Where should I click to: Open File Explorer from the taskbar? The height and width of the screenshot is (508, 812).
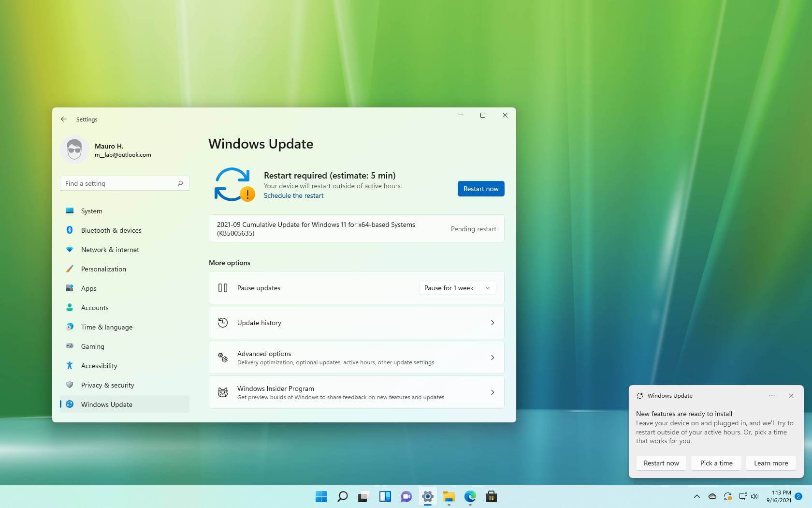449,496
